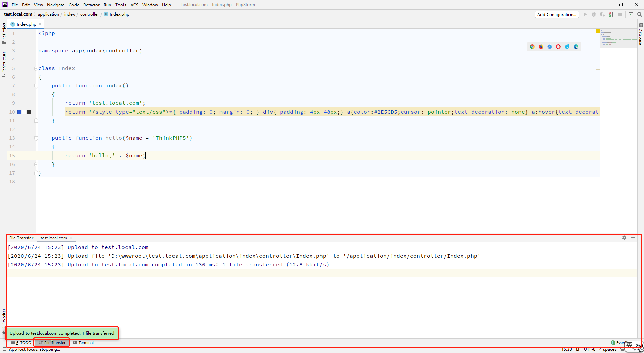Open the page preview in Edge
This screenshot has width=644, height=353.
[x=576, y=47]
